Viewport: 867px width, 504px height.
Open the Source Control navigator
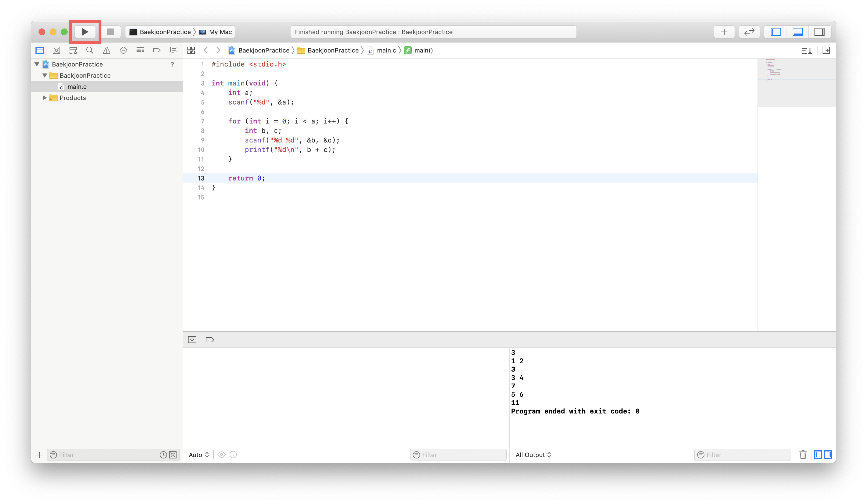[x=56, y=51]
